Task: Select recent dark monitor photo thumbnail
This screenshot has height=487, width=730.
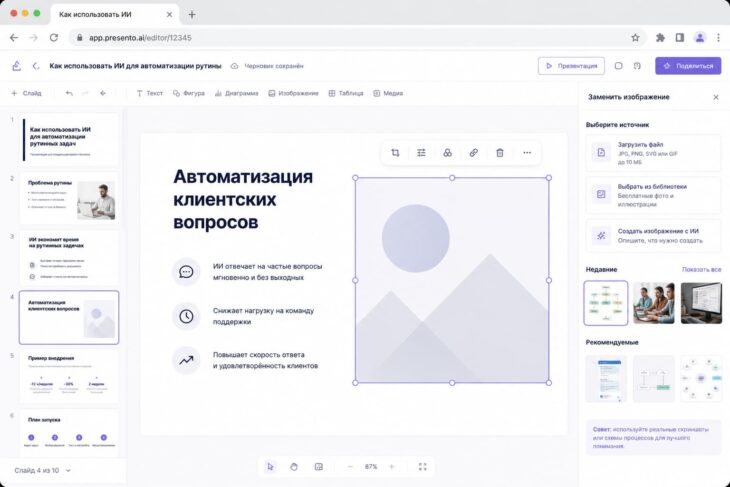Action: point(701,303)
